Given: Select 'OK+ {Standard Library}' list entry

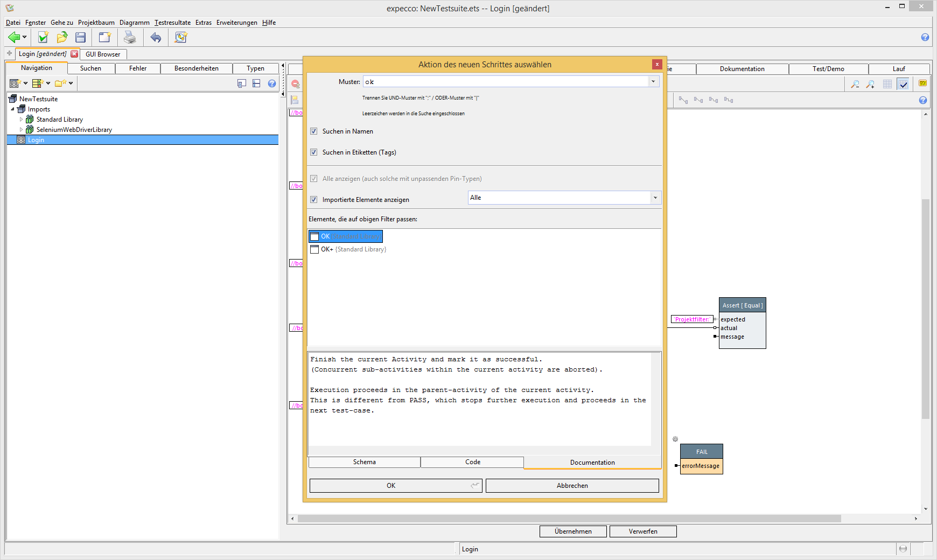Looking at the screenshot, I should click(353, 249).
